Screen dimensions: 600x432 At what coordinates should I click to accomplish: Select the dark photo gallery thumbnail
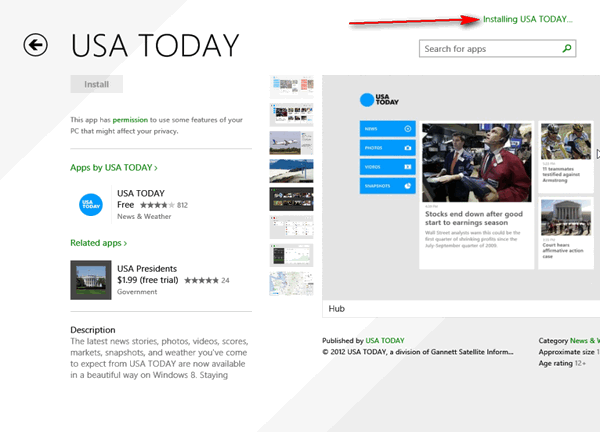(x=291, y=199)
